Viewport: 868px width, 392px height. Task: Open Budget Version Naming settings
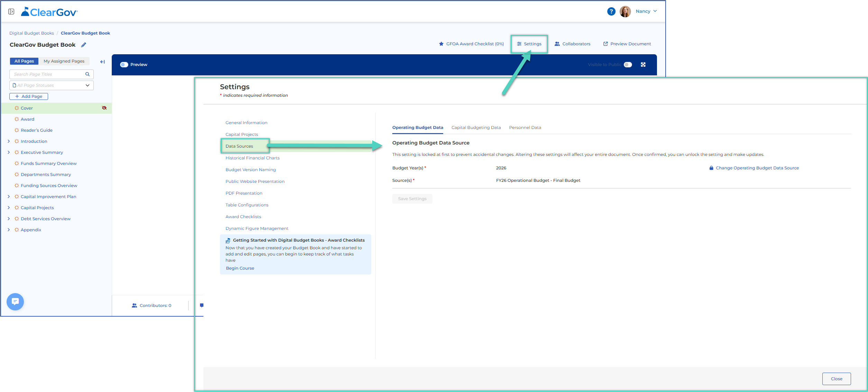[x=251, y=170]
